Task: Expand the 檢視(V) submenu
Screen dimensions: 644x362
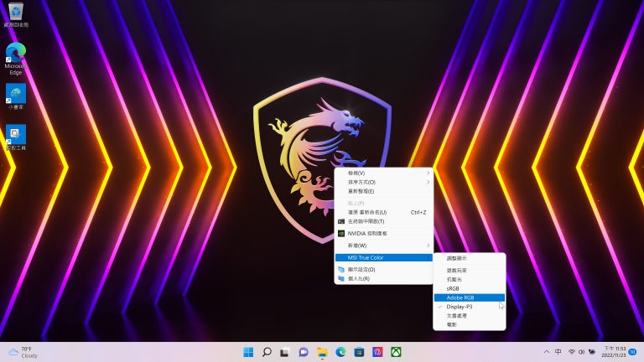Action: [384, 173]
